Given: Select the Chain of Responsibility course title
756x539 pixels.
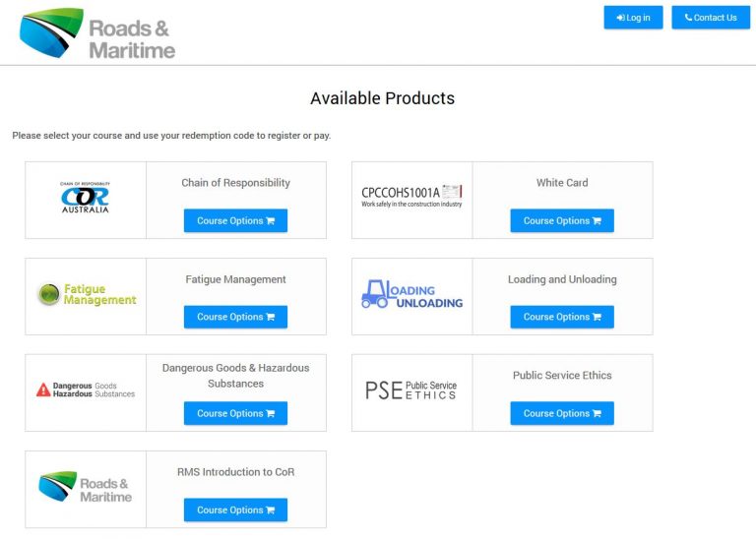Looking at the screenshot, I should point(235,183).
